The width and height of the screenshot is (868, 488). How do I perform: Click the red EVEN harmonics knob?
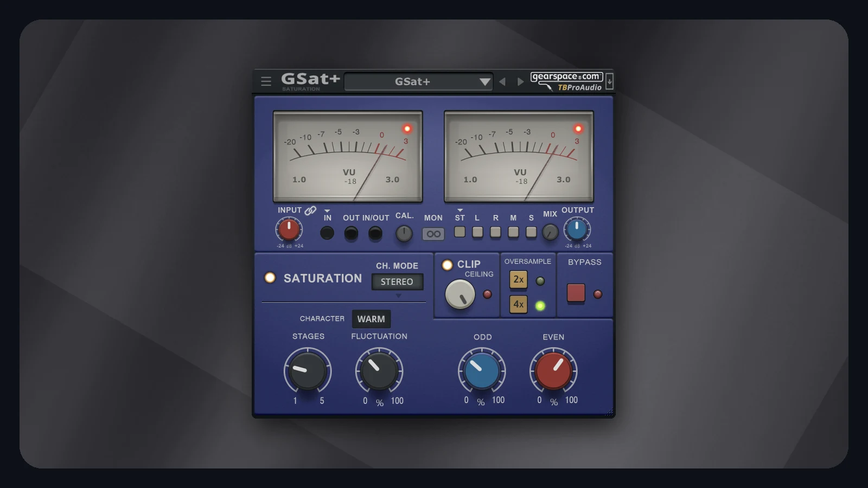click(553, 371)
